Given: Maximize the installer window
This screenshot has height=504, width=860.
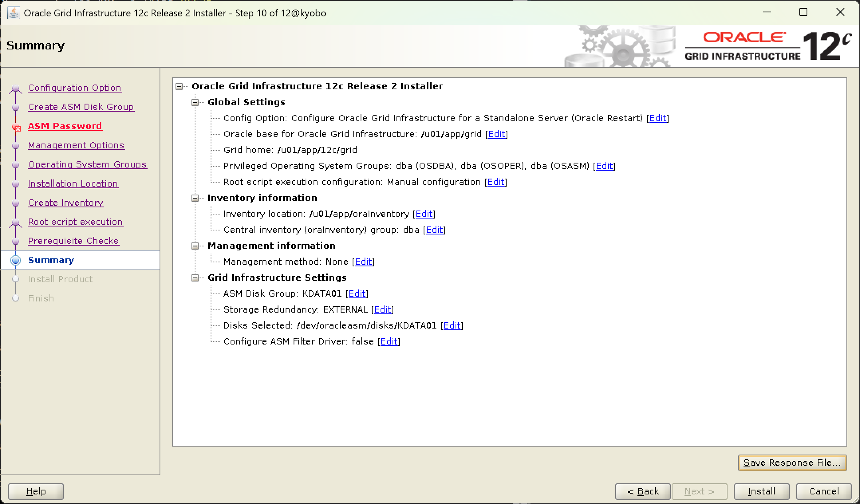Looking at the screenshot, I should tap(803, 12).
